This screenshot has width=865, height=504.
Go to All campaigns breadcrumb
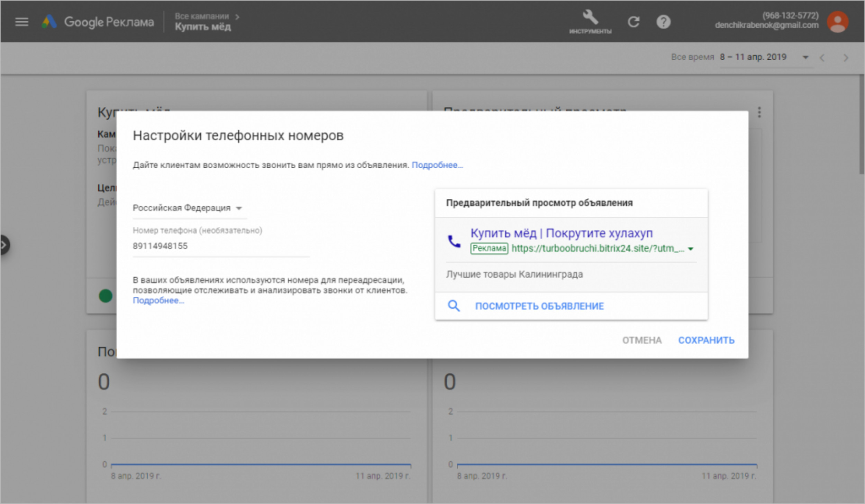pos(202,16)
